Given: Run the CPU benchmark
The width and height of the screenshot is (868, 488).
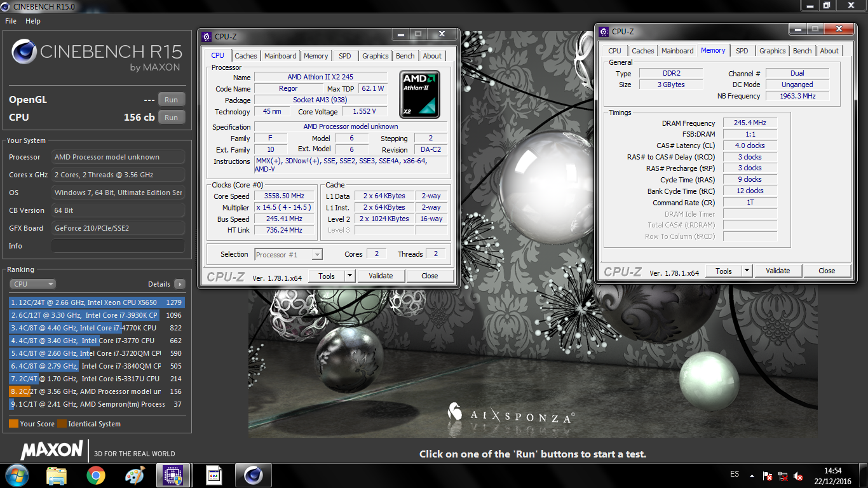Looking at the screenshot, I should [x=171, y=118].
